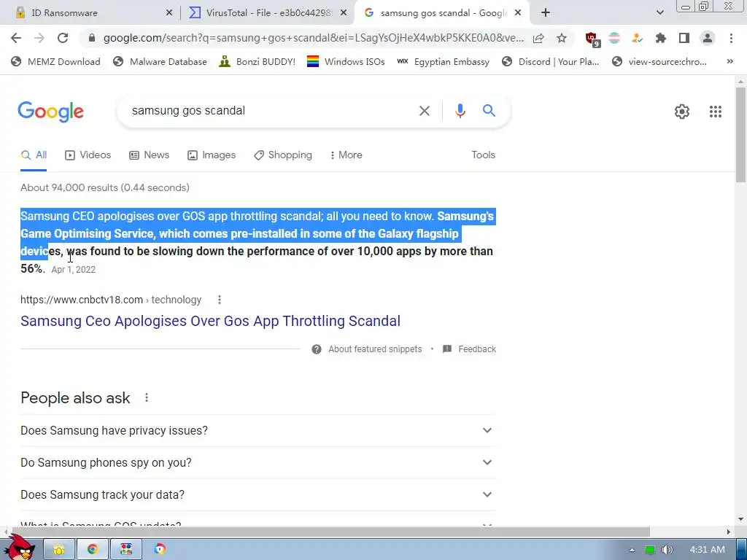Viewport: 747px width, 560px height.
Task: Go back to previous page
Action: [x=16, y=38]
